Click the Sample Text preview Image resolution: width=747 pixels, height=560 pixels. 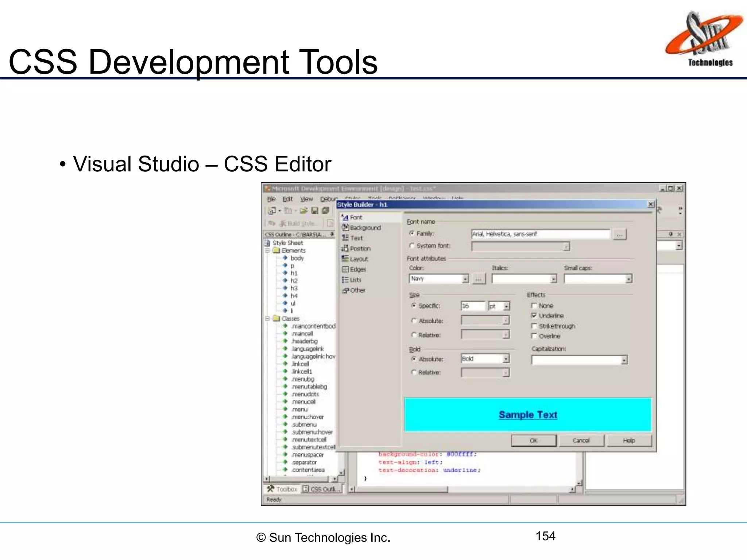pos(528,415)
